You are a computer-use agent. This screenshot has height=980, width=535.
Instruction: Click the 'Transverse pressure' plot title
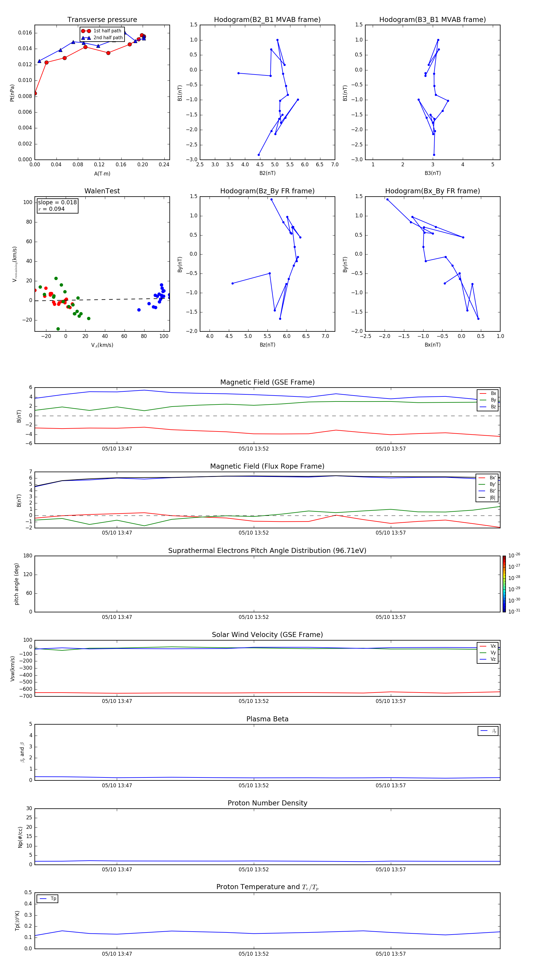pos(102,20)
